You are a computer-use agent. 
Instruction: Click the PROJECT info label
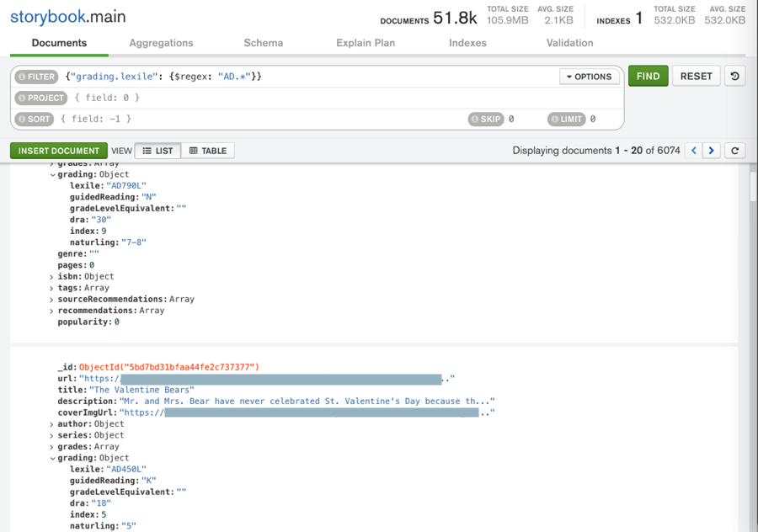click(x=41, y=98)
